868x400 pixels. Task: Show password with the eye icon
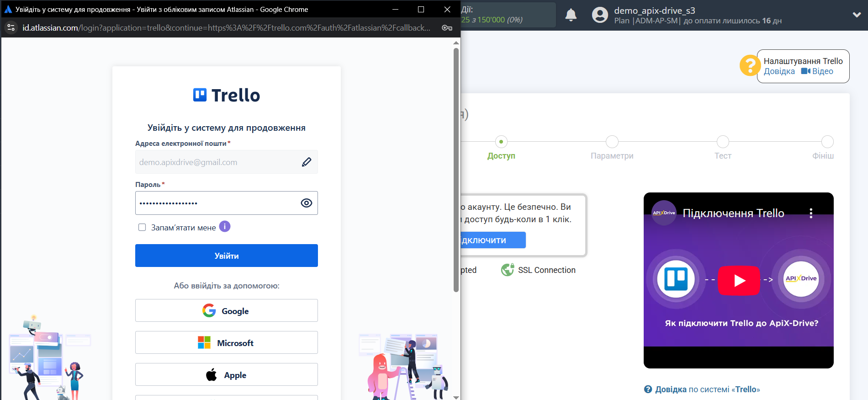pyautogui.click(x=307, y=203)
